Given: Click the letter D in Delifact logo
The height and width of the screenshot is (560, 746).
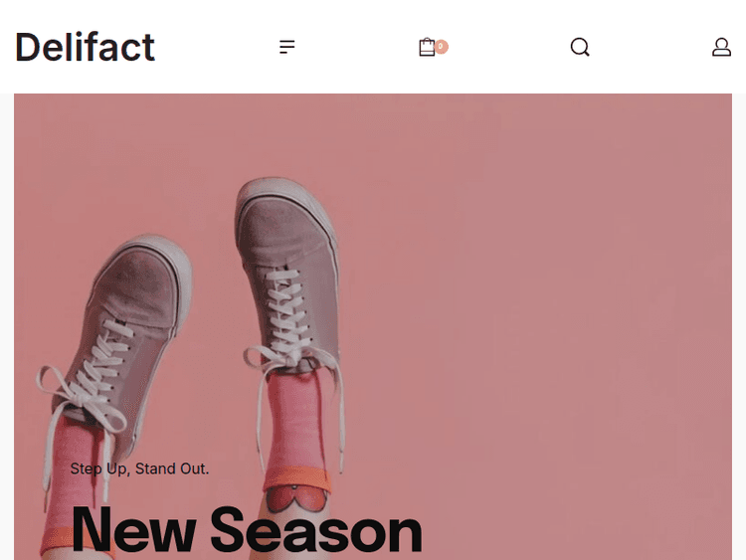Looking at the screenshot, I should click(28, 47).
